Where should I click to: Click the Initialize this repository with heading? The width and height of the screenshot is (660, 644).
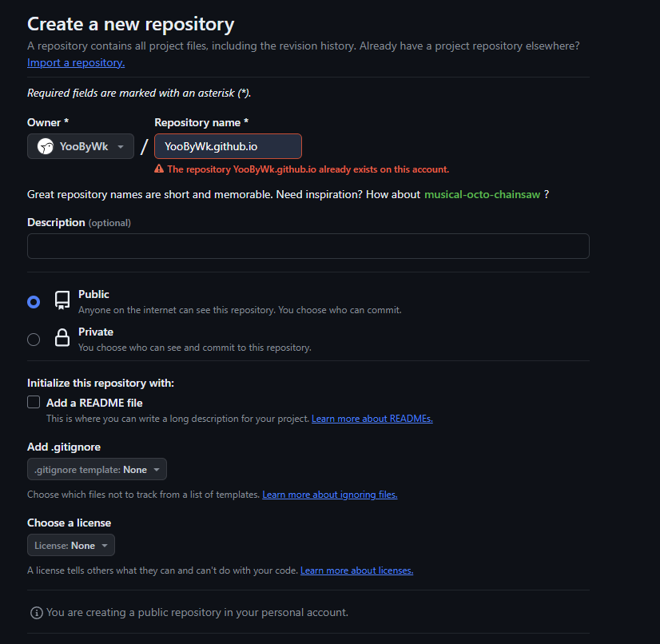(x=101, y=383)
